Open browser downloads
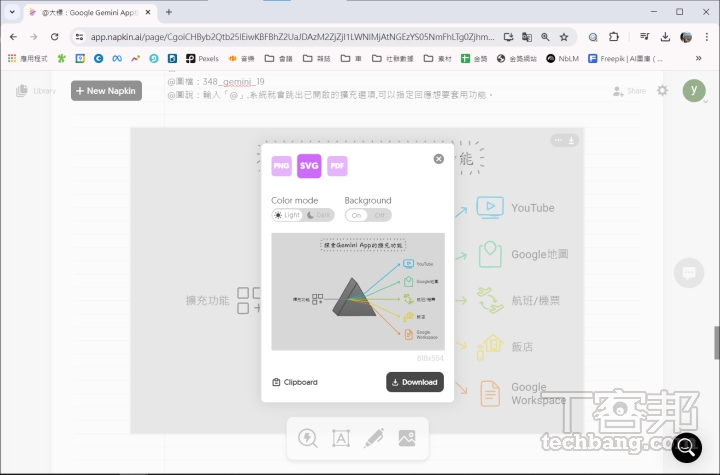This screenshot has width=720, height=475. (x=665, y=37)
